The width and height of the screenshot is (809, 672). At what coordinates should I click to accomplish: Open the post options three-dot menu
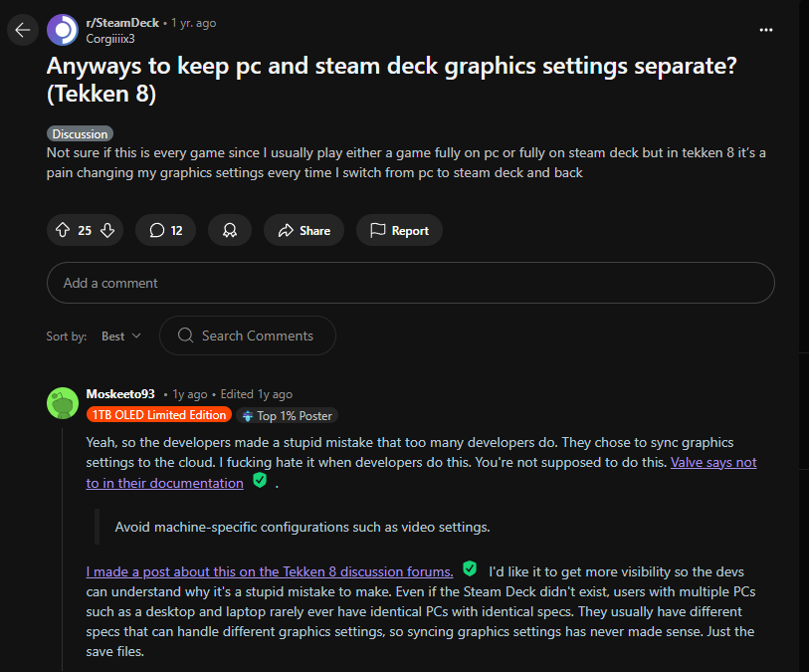click(765, 31)
